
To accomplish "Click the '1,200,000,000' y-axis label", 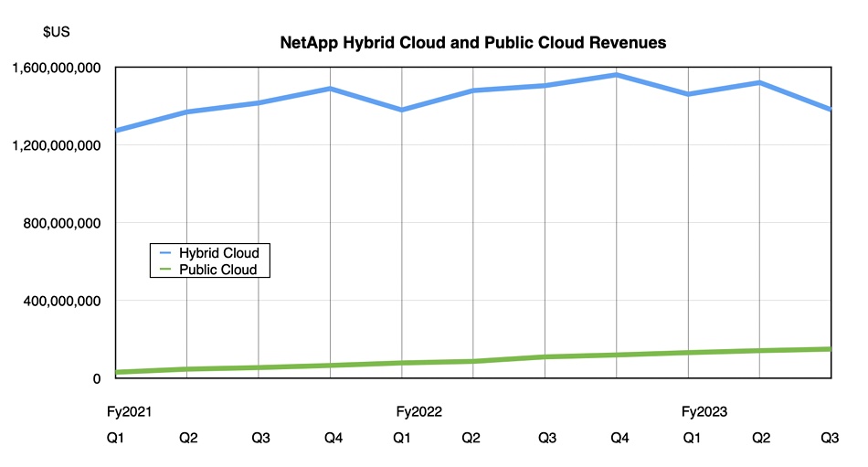I will 57,145.
